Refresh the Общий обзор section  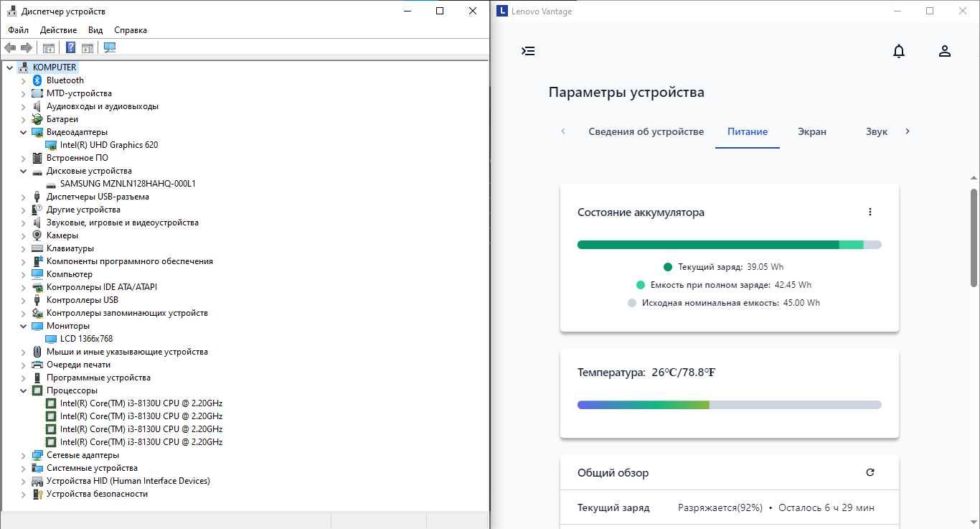click(x=870, y=472)
